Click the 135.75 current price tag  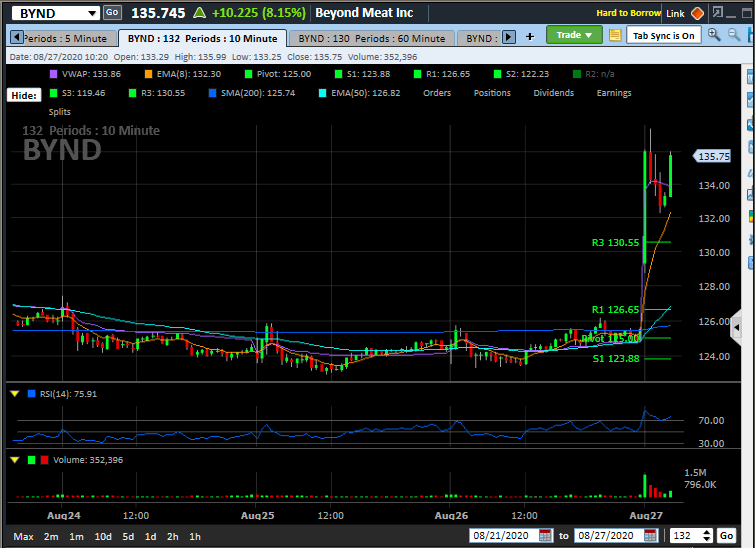[712, 157]
